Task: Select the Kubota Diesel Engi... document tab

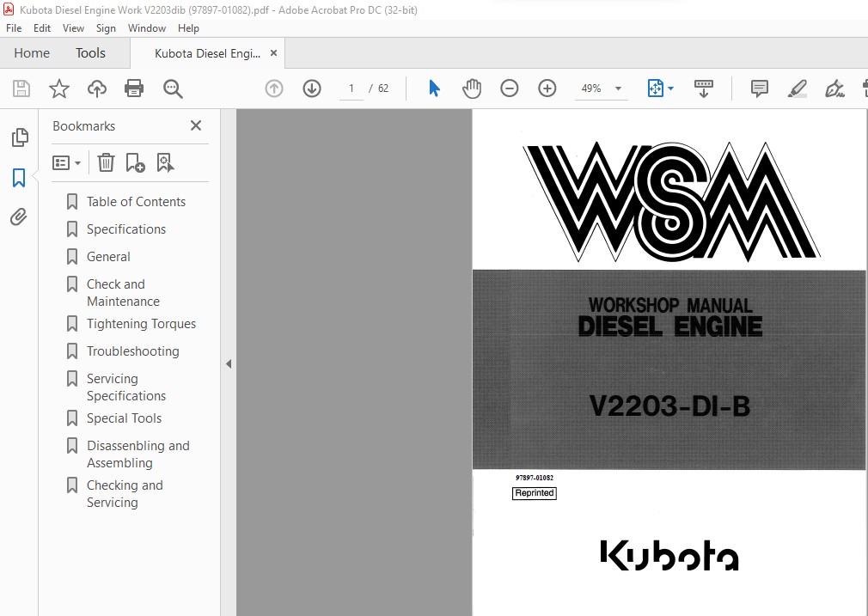Action: (x=207, y=53)
